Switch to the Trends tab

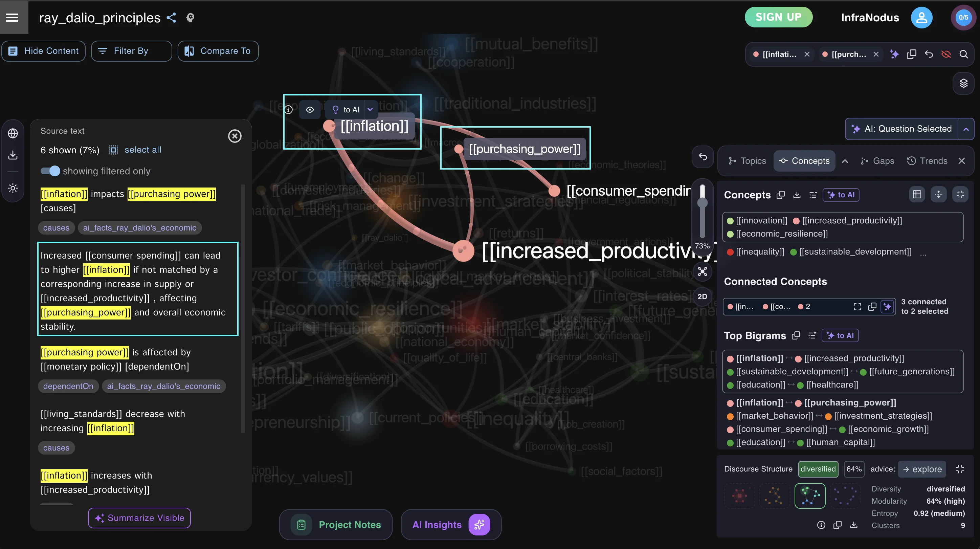coord(927,161)
